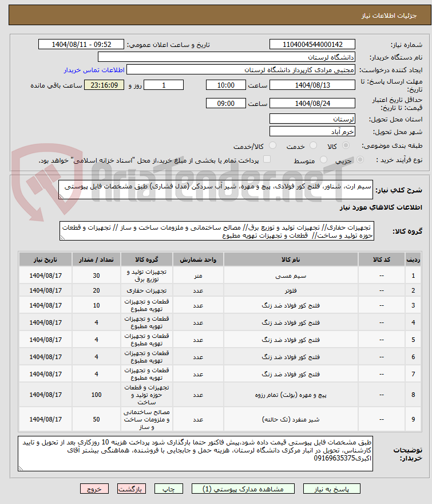Click the remaining days field showing 1
This screenshot has height=504, width=432.
click(164, 85)
